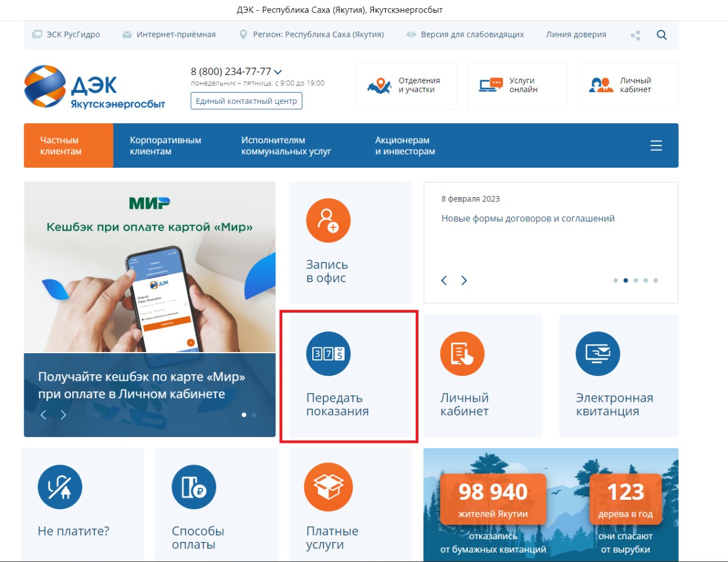Click the 'Способы оплаты' ruble icon

(194, 487)
